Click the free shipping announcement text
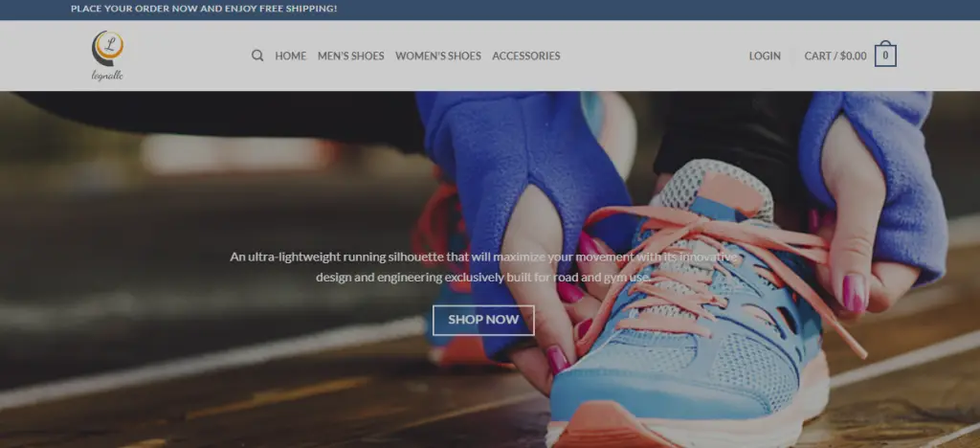 (204, 9)
